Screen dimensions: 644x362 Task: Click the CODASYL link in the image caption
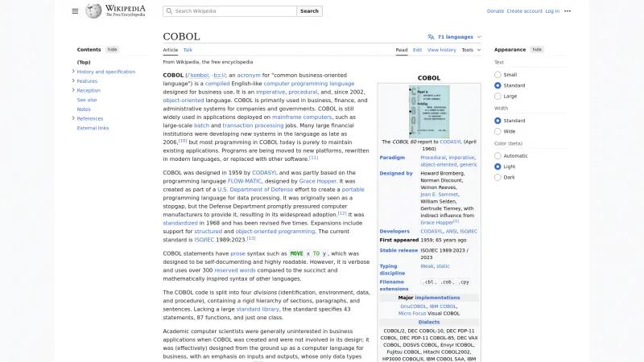point(451,142)
